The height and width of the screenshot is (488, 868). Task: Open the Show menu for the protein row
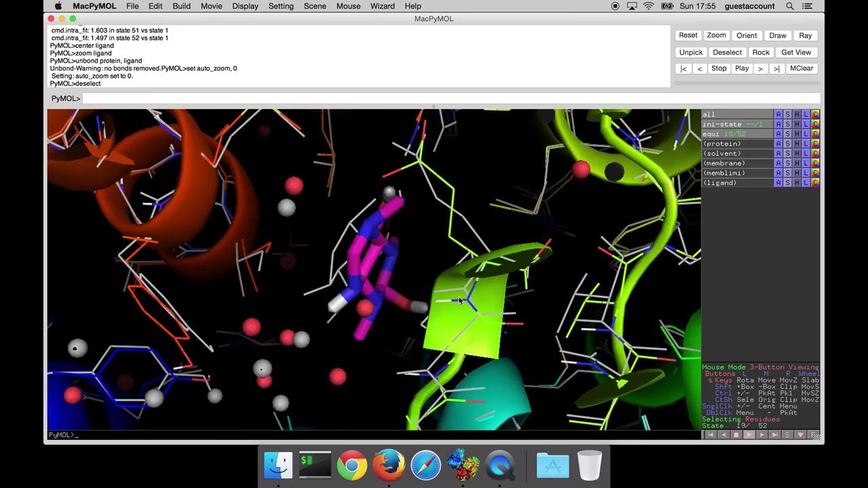(787, 144)
